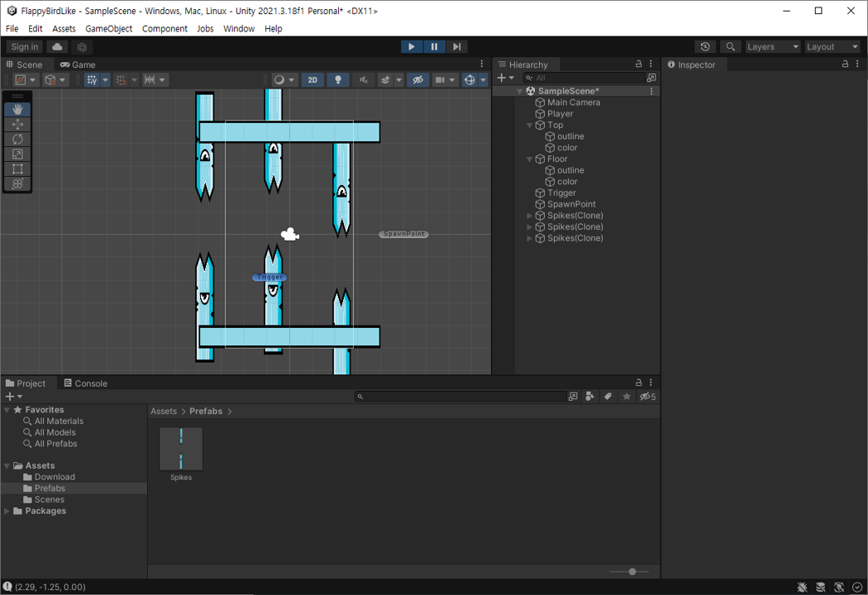Search by type in Project
The width and height of the screenshot is (868, 595).
589,397
